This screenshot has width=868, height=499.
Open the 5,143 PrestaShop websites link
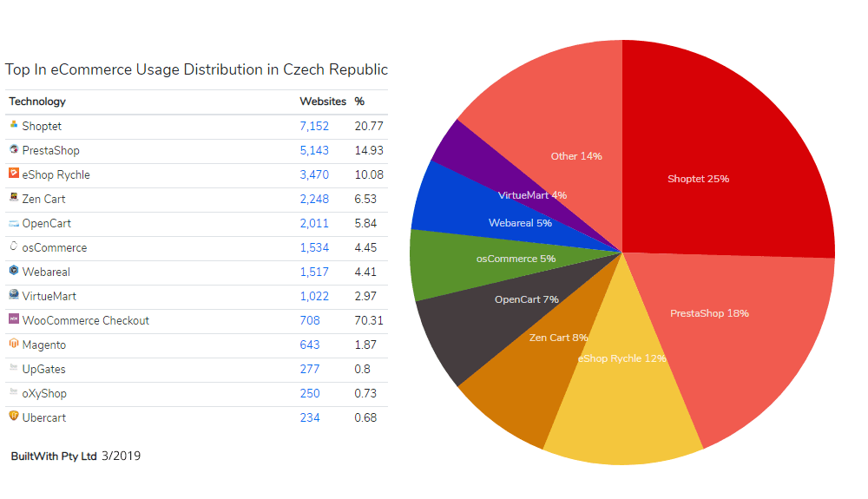pyautogui.click(x=314, y=151)
